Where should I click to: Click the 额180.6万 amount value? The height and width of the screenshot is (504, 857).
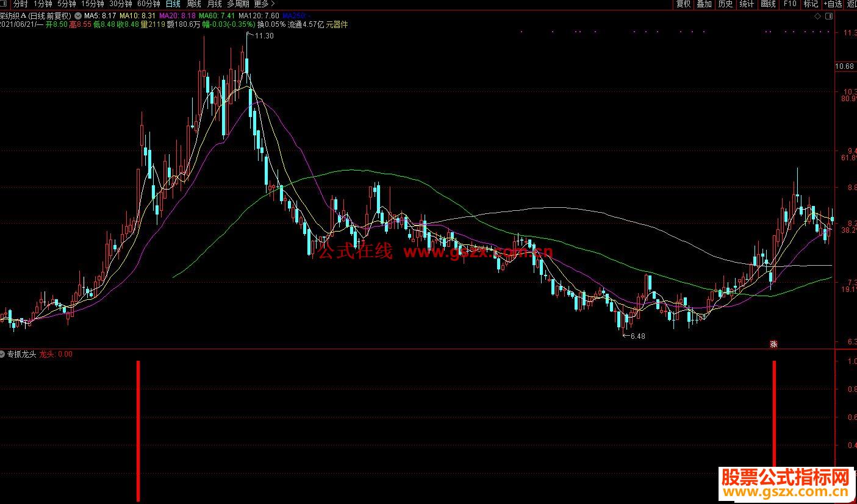pyautogui.click(x=183, y=24)
